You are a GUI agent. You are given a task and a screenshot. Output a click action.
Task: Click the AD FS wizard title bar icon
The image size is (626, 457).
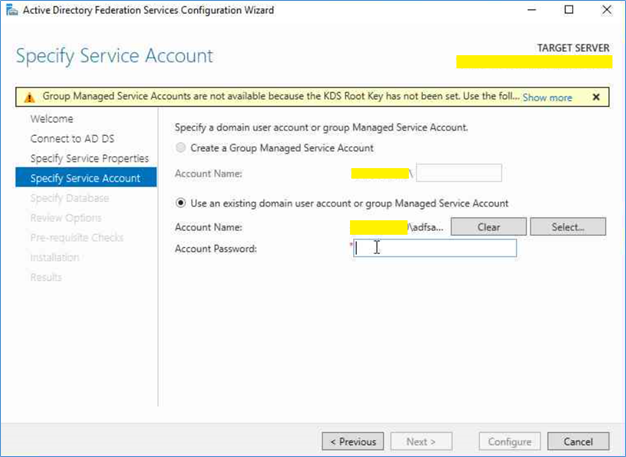(x=12, y=10)
